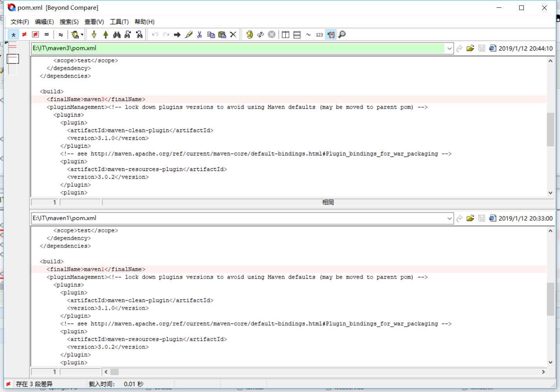
Task: Click the Copy icon in toolbar
Action: coord(211,35)
